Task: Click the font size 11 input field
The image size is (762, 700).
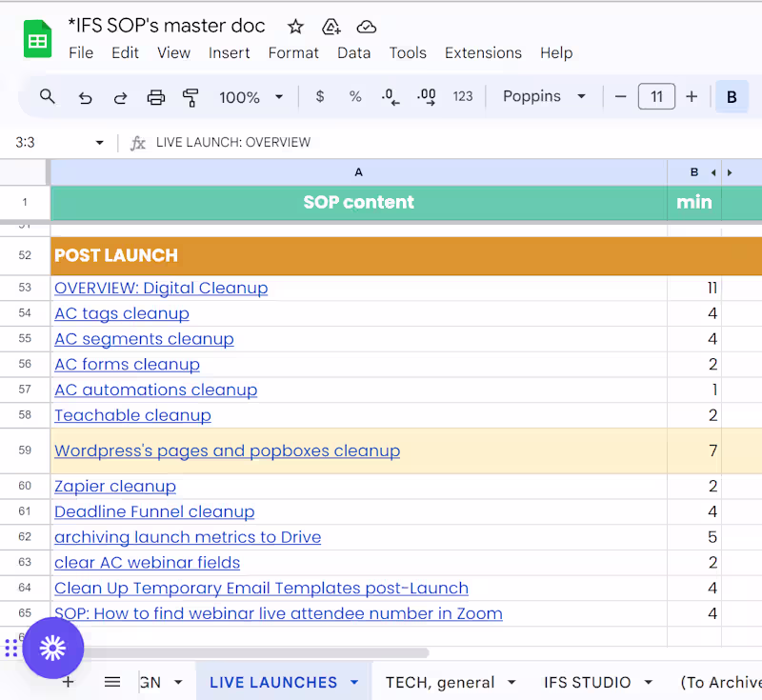Action: (x=656, y=97)
